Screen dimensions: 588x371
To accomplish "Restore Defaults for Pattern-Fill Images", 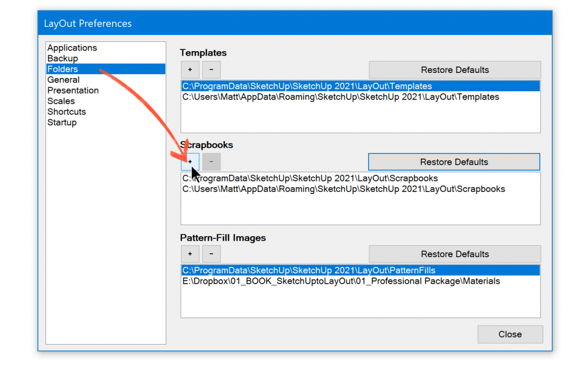I will coord(454,254).
